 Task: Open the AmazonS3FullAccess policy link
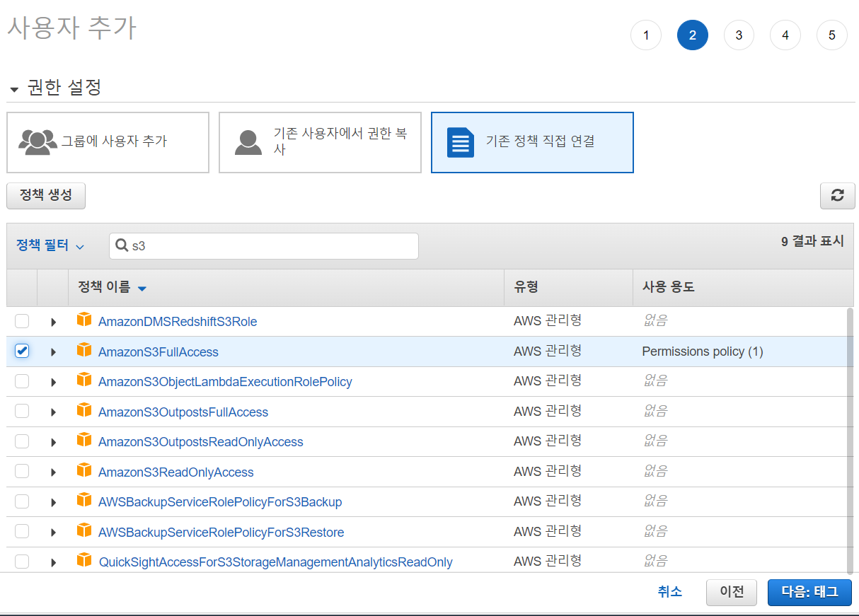tap(158, 352)
